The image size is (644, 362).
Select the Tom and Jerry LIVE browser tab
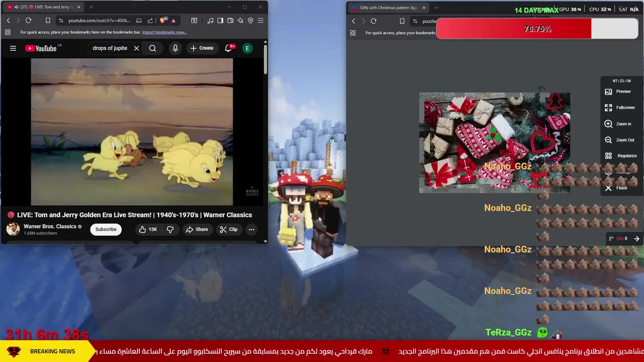[x=43, y=7]
